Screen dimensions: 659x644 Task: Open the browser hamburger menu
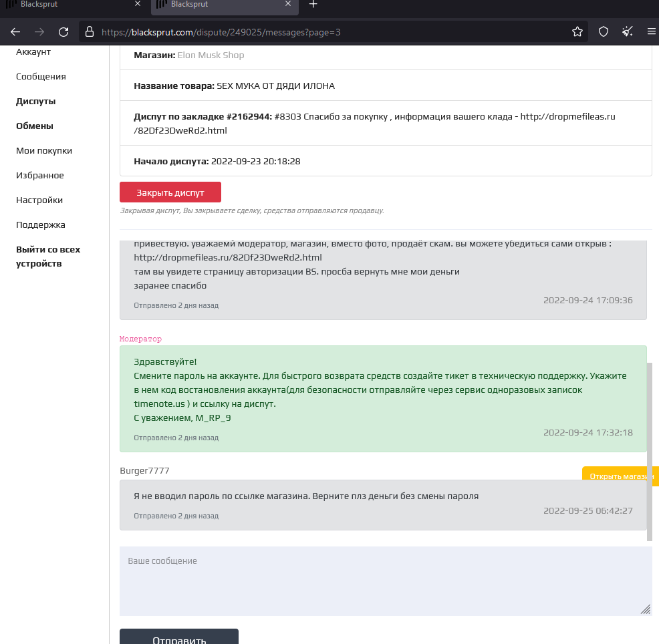(x=652, y=32)
